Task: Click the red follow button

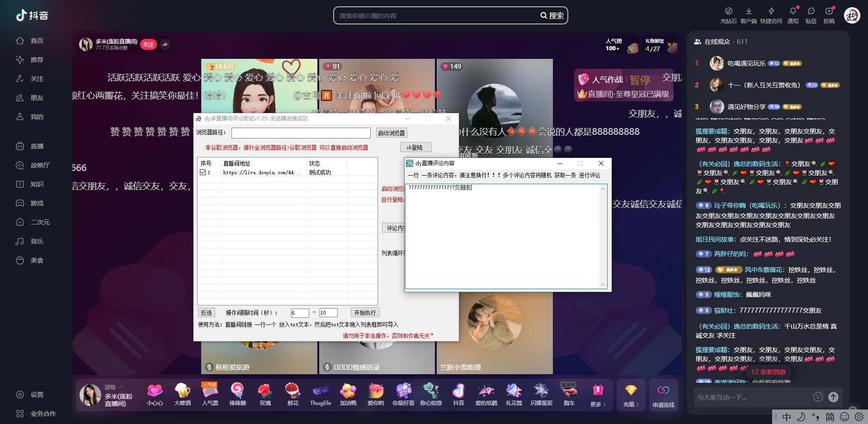Action: [148, 44]
